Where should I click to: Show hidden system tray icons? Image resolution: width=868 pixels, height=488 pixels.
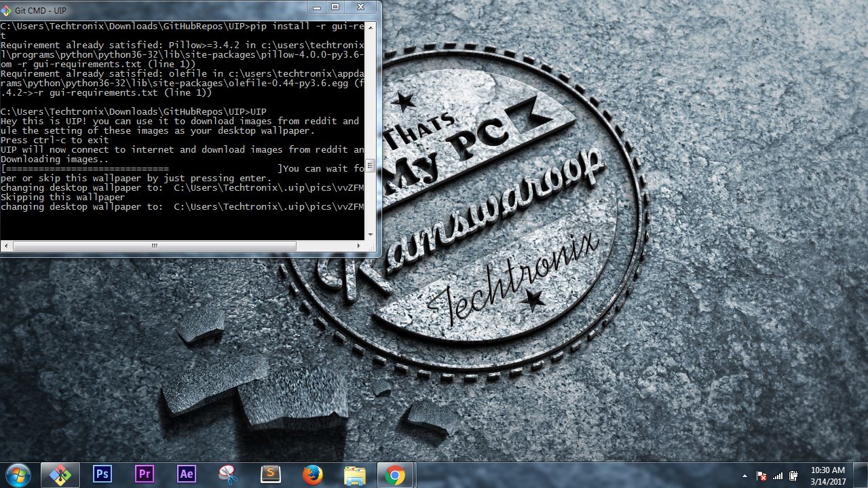coord(744,476)
